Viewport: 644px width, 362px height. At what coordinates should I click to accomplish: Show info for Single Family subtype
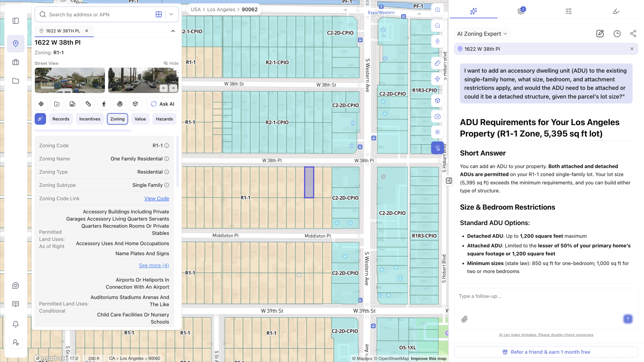point(167,185)
